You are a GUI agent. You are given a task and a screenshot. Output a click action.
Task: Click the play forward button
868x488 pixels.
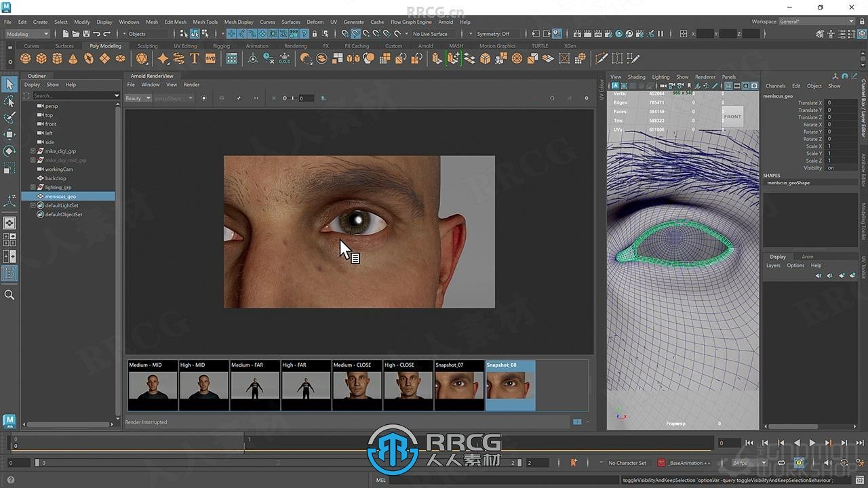[x=812, y=443]
